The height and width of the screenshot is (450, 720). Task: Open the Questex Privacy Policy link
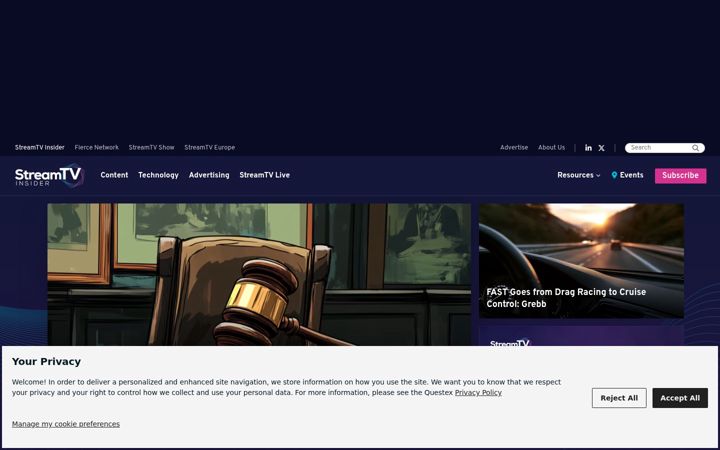click(x=478, y=393)
